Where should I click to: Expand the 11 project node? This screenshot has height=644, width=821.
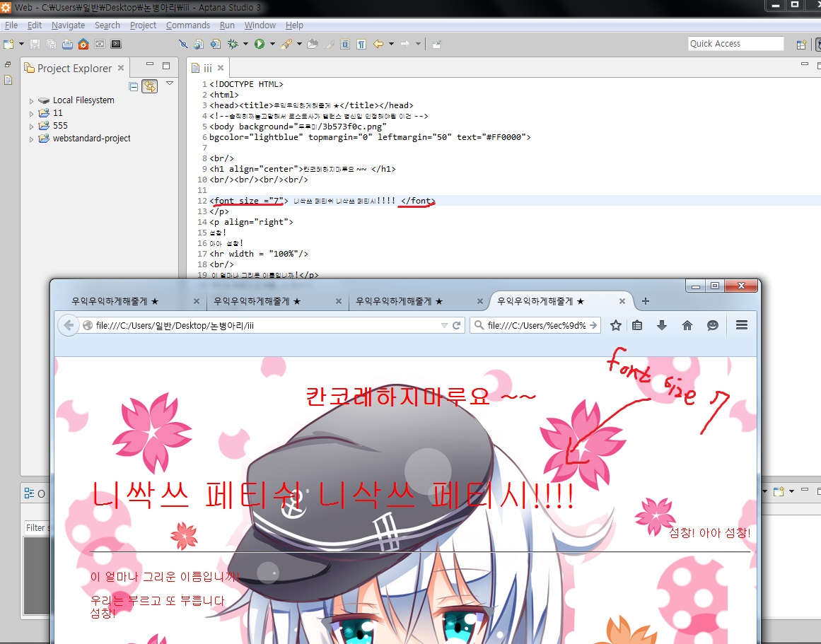pyautogui.click(x=31, y=113)
